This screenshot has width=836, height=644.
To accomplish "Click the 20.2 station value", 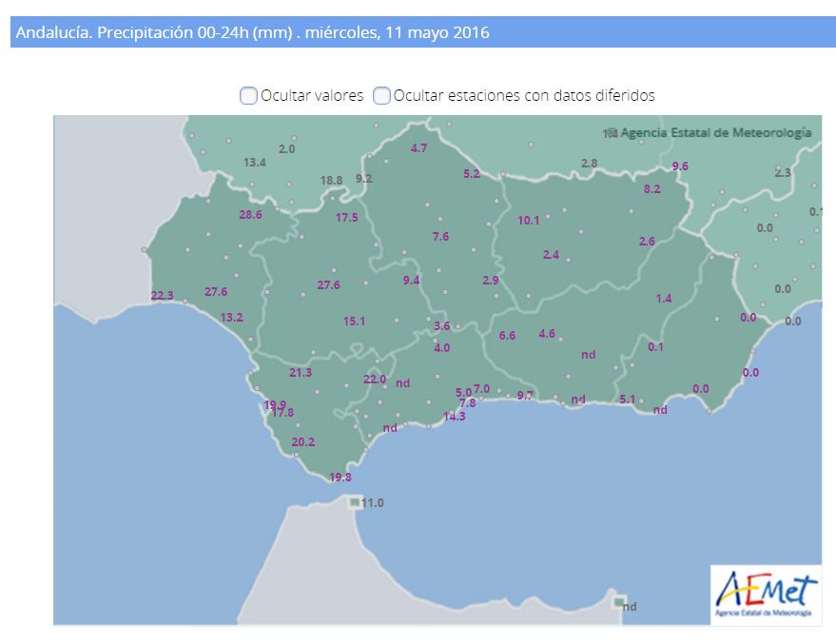I will 303,442.
